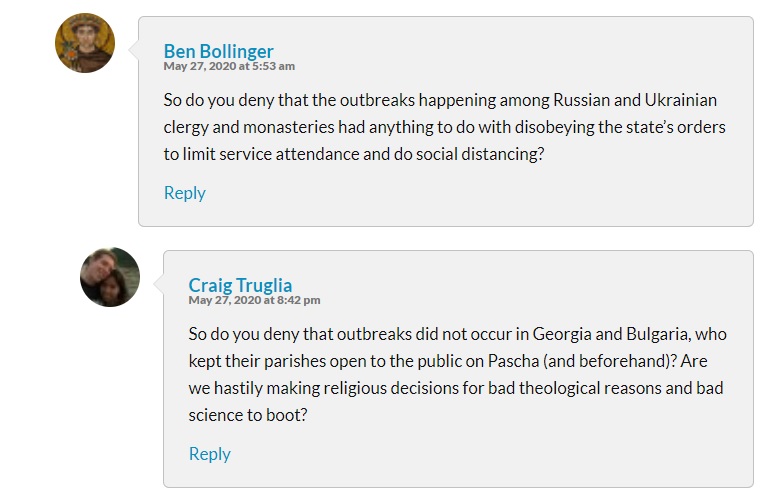This screenshot has width=770, height=501.
Task: Reply to Craig Truglia's comment
Action: [209, 454]
